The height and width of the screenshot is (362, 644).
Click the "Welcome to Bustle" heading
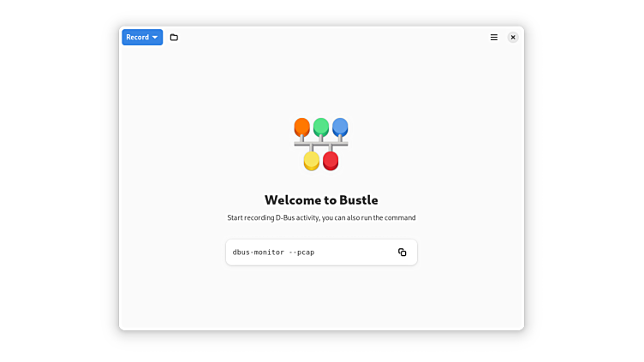321,200
